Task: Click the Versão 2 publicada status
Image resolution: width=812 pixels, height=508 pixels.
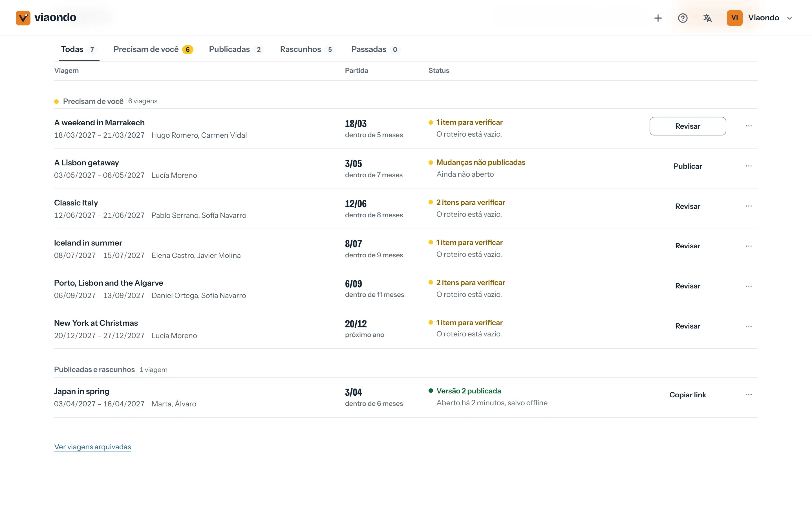Action: pos(468,391)
